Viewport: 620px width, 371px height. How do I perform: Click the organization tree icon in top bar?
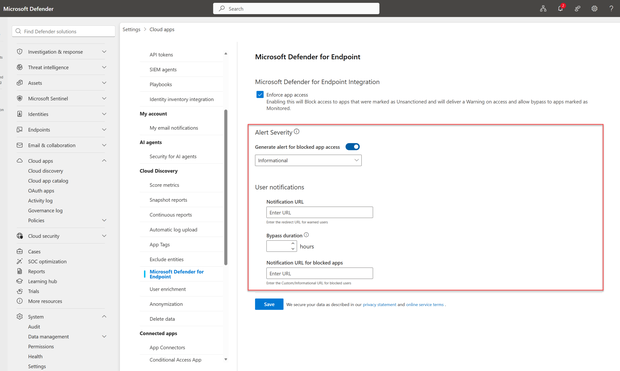(543, 8)
